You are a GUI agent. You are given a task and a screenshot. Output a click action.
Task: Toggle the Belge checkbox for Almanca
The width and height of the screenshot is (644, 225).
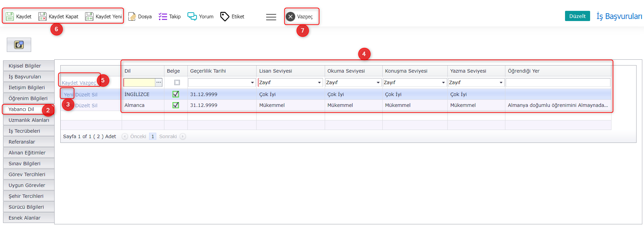176,105
